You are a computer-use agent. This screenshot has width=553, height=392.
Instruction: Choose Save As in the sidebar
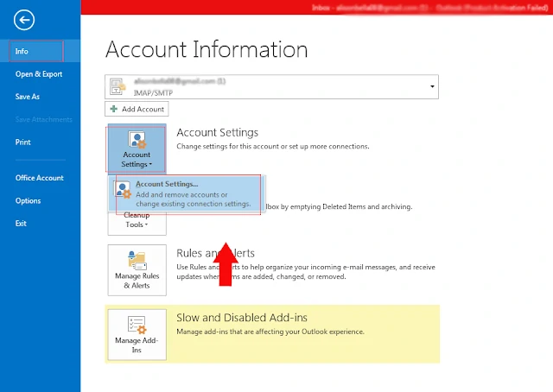[28, 97]
